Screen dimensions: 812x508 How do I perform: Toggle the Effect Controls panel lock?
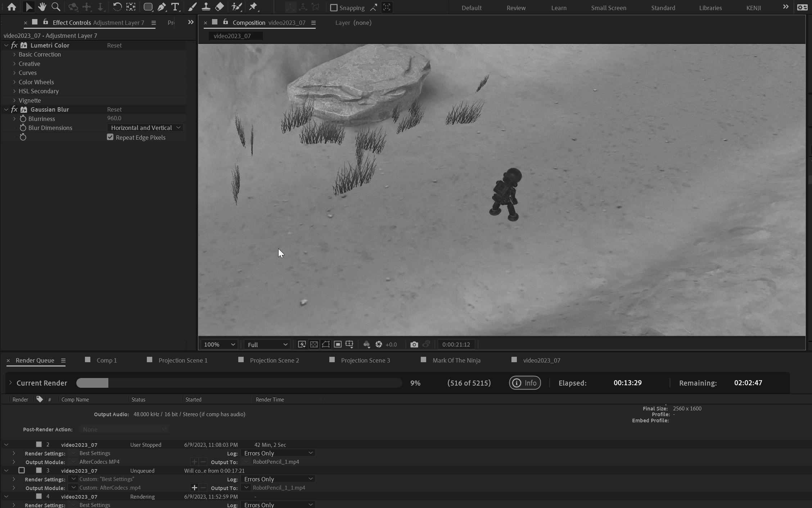pyautogui.click(x=45, y=22)
